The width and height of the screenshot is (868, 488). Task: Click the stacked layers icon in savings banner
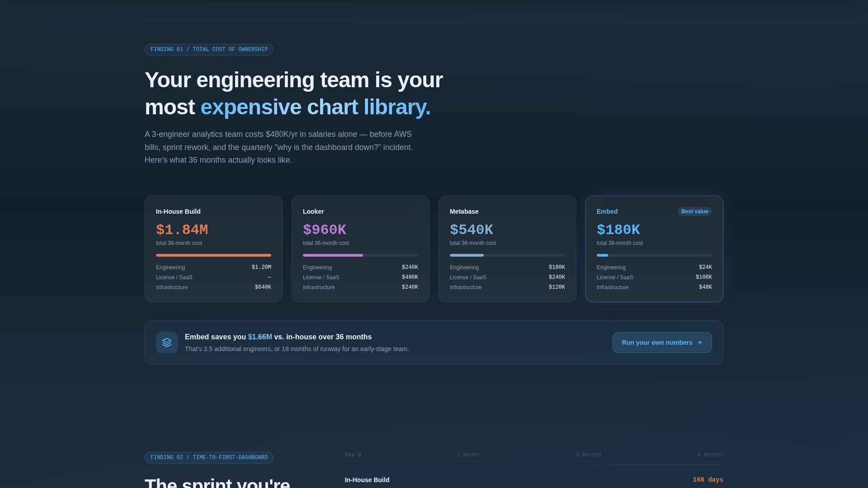[x=167, y=343]
